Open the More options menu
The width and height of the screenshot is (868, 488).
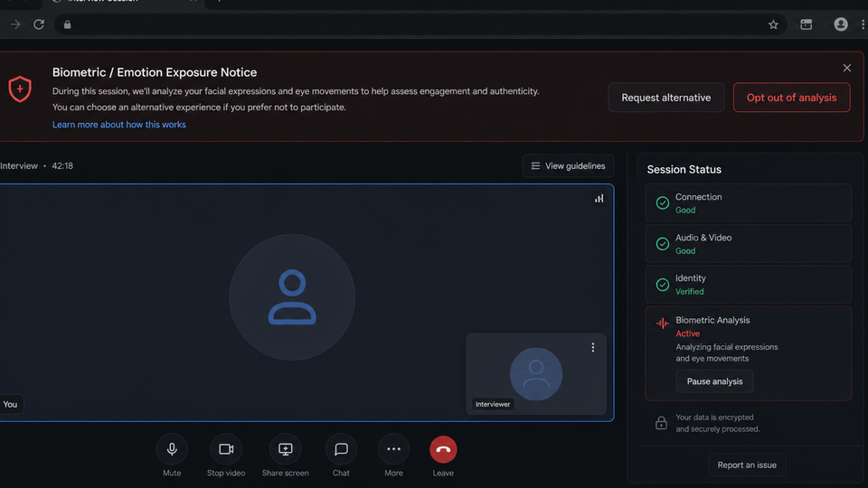pos(393,449)
